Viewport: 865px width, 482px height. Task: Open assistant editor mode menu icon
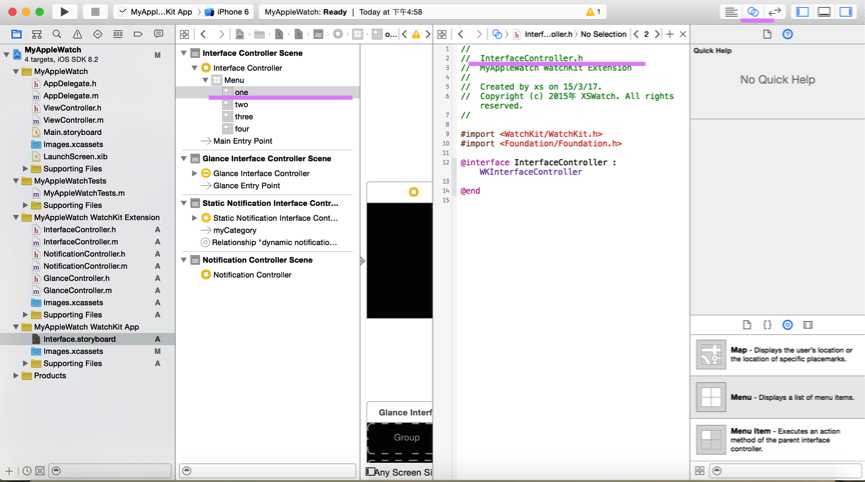tap(497, 34)
